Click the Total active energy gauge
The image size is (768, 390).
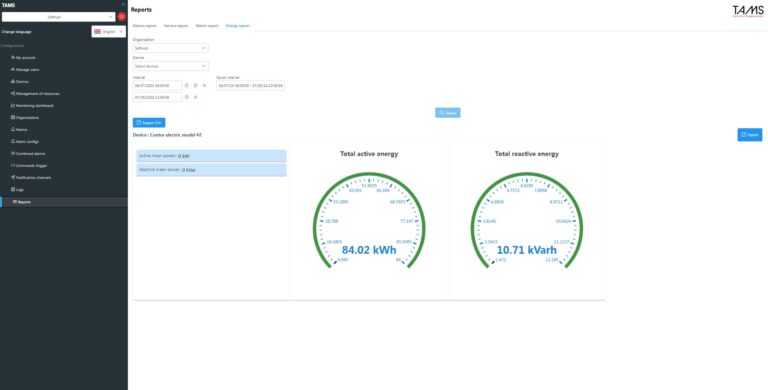click(369, 221)
